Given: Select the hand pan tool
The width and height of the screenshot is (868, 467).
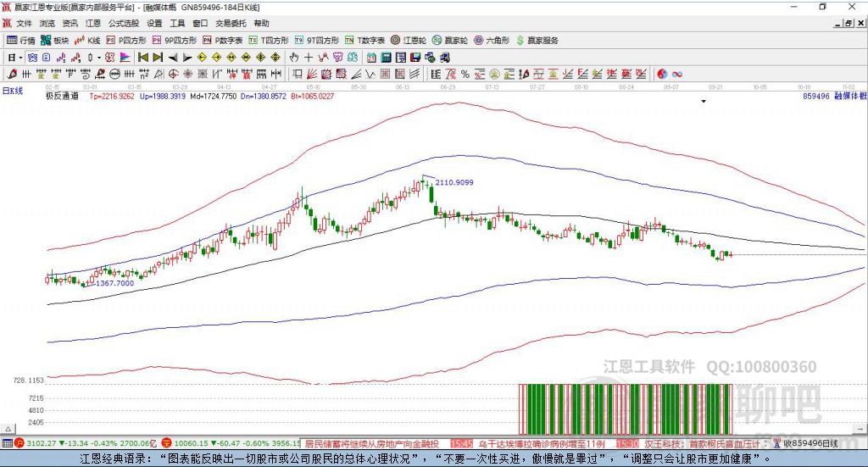Looking at the screenshot, I should [x=294, y=58].
